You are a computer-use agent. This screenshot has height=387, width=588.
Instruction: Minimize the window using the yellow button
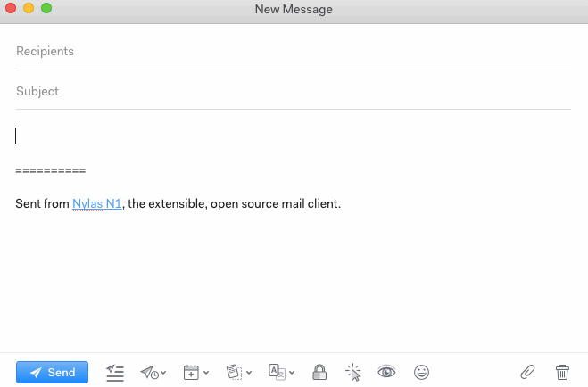coord(29,9)
